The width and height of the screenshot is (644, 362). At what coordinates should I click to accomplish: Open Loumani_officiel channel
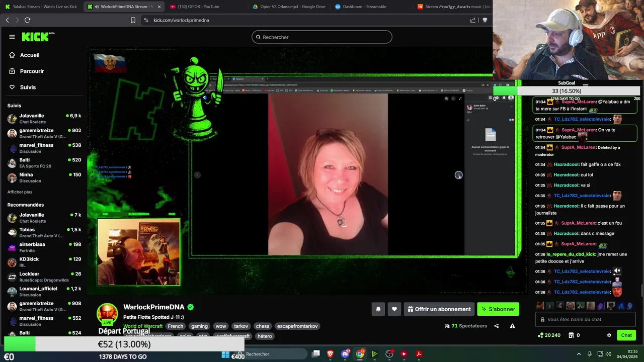(44, 292)
